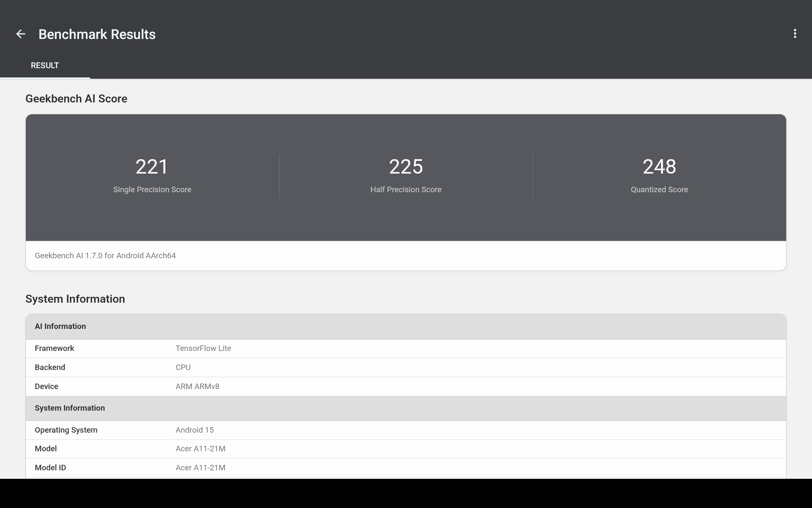Tap the Geekbench AI 1.7.0 version text
Viewport: 812px width, 508px height.
(105, 256)
